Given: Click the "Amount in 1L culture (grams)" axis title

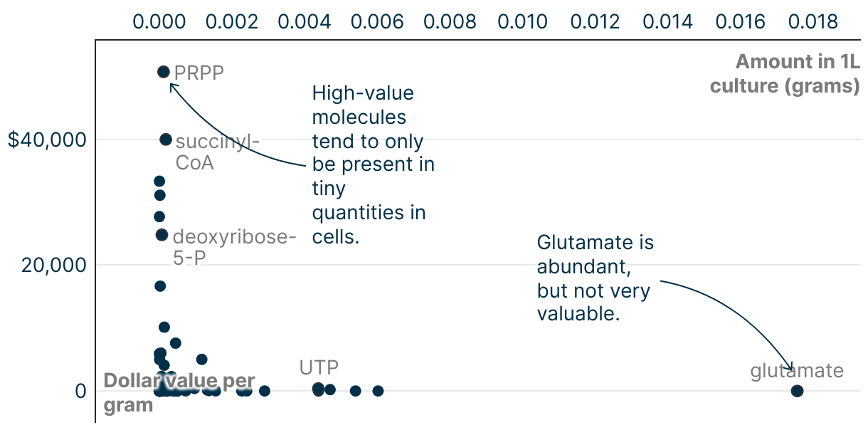Looking at the screenshot, I should tap(785, 74).
